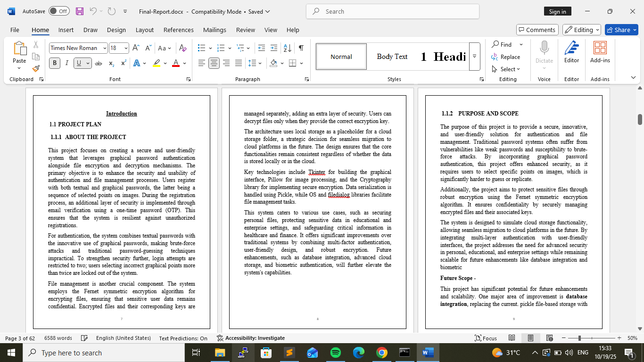
Task: Show paragraph marks with pilcrow icon
Action: 301,48
